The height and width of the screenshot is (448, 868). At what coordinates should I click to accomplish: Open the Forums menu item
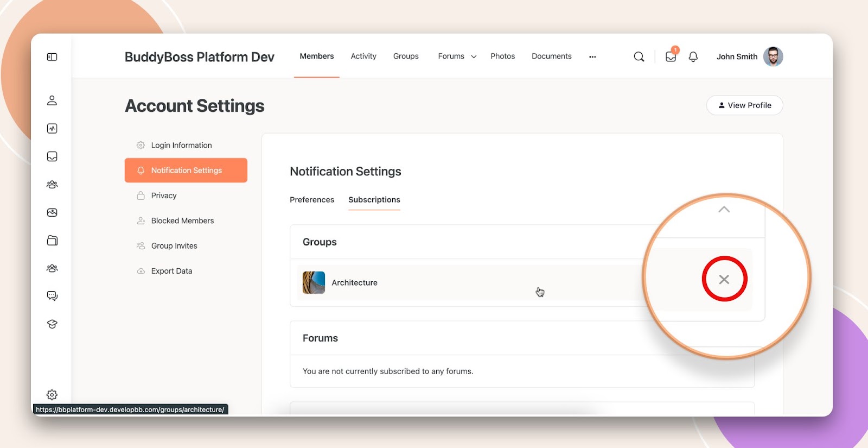click(x=451, y=56)
